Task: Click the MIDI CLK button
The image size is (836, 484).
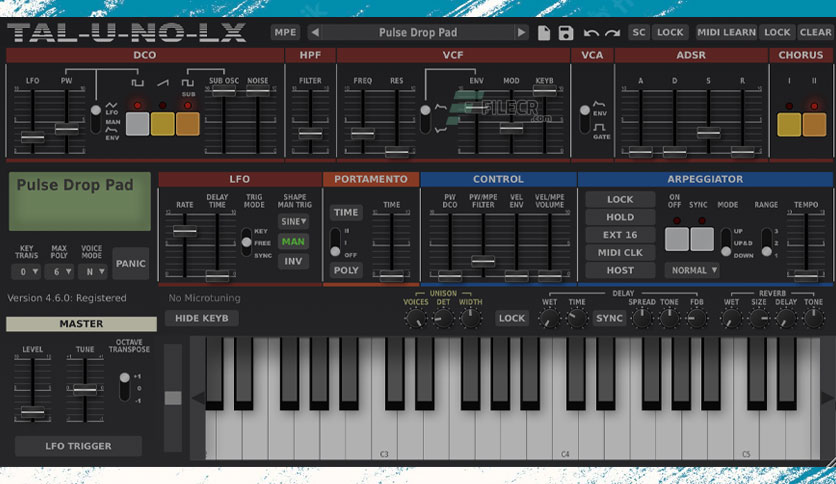Action: (620, 253)
